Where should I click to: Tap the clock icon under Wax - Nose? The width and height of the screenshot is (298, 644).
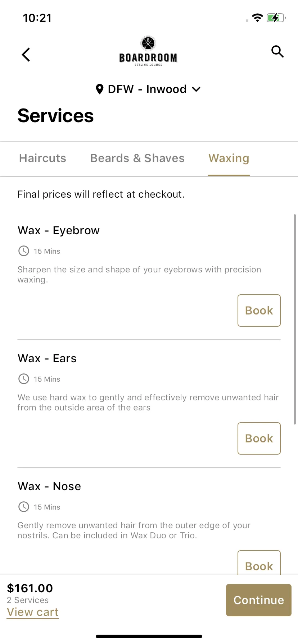coord(24,507)
